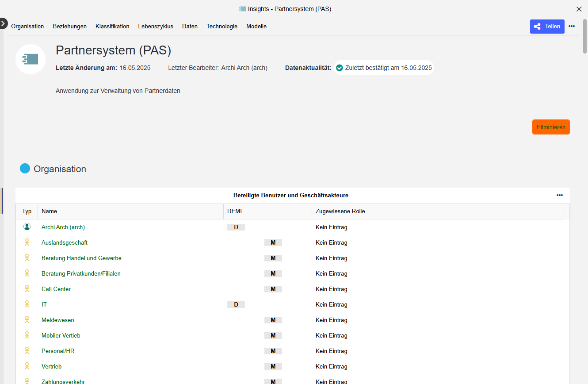Click the M badge in Meldewesen row
This screenshot has height=384, width=588.
click(273, 320)
